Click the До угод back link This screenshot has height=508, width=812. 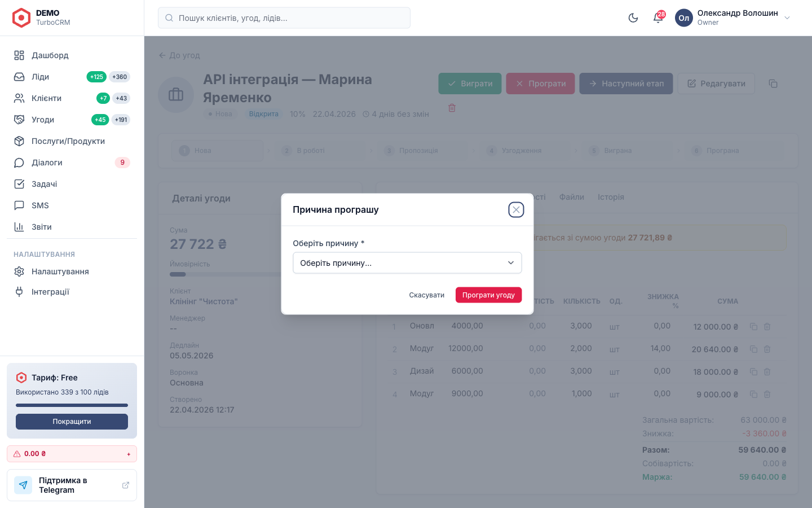[179, 55]
